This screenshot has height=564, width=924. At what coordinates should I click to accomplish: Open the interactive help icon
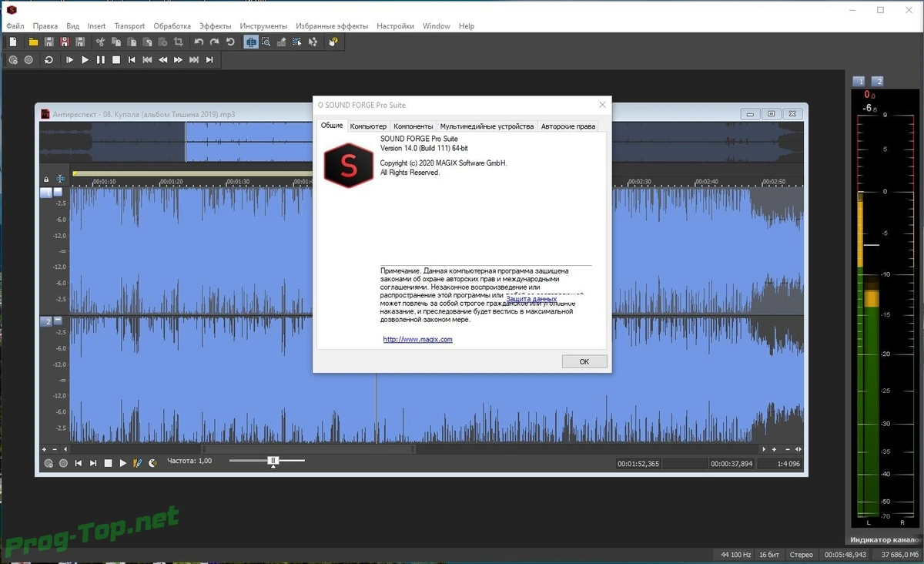(333, 42)
